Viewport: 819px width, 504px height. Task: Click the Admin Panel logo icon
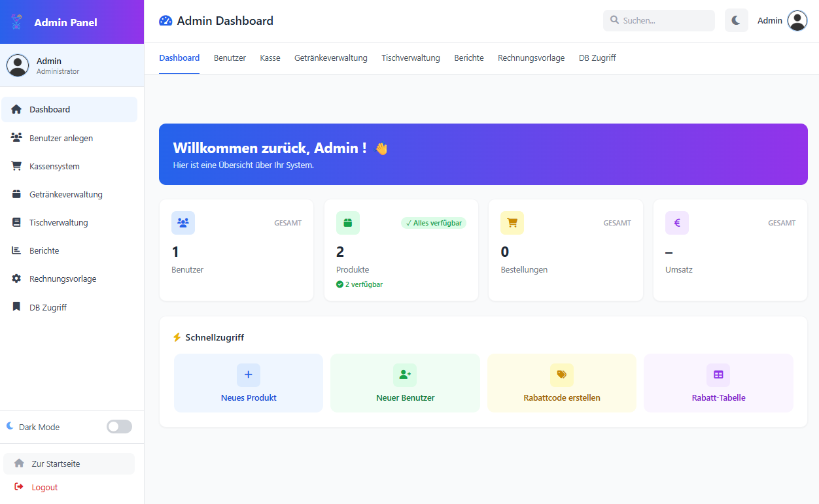coord(17,22)
